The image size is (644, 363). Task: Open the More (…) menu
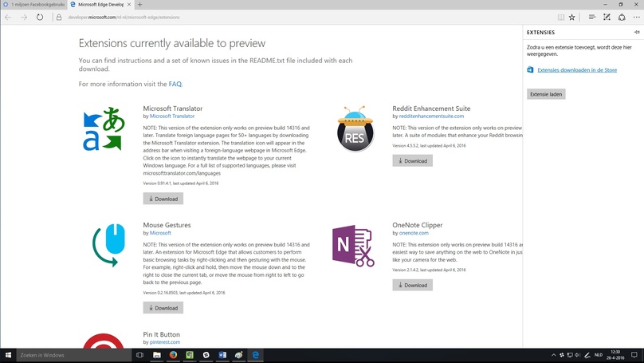coord(636,18)
